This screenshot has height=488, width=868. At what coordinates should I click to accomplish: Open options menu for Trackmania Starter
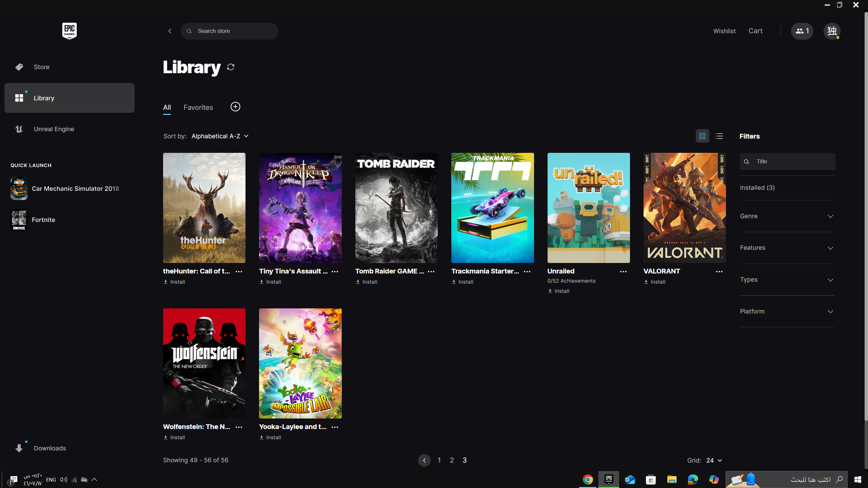527,271
